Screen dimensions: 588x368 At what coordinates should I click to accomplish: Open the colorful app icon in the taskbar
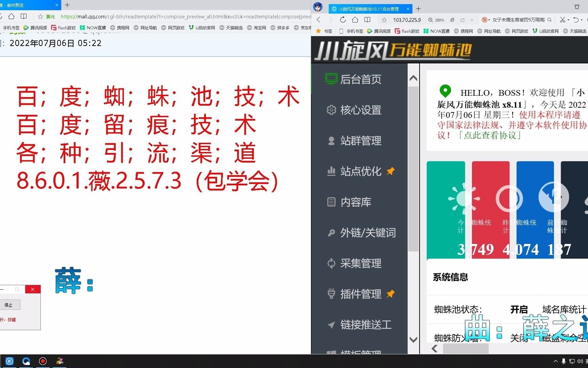coord(60,361)
